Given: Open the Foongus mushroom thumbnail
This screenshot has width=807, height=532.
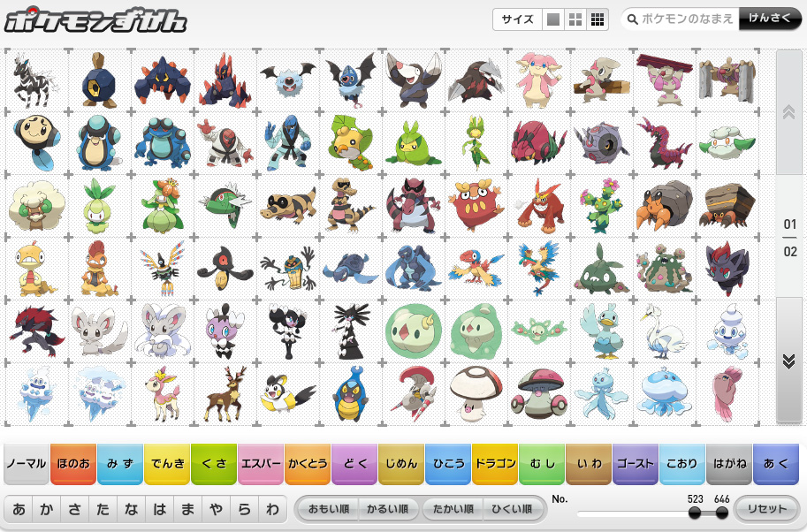Looking at the screenshot, I should (x=476, y=395).
